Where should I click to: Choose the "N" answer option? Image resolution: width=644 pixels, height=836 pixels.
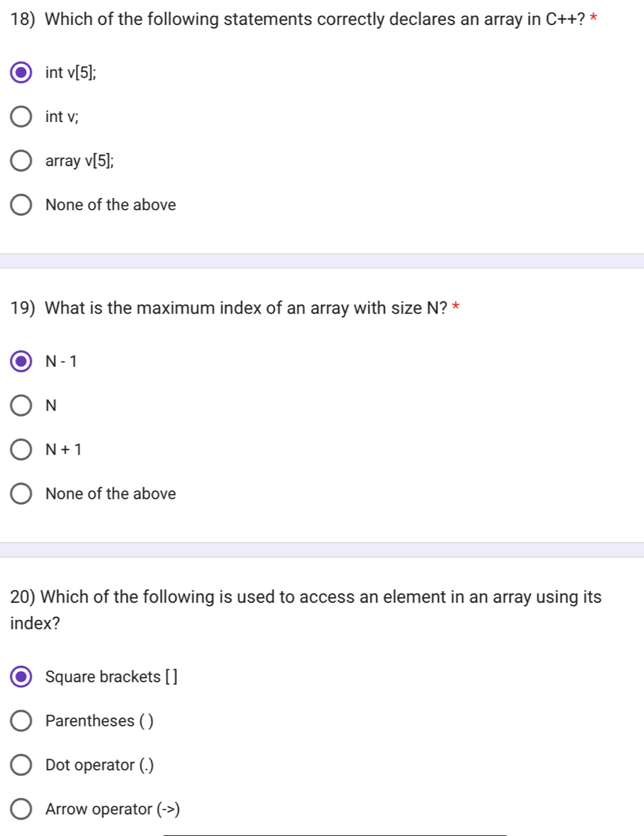20,405
